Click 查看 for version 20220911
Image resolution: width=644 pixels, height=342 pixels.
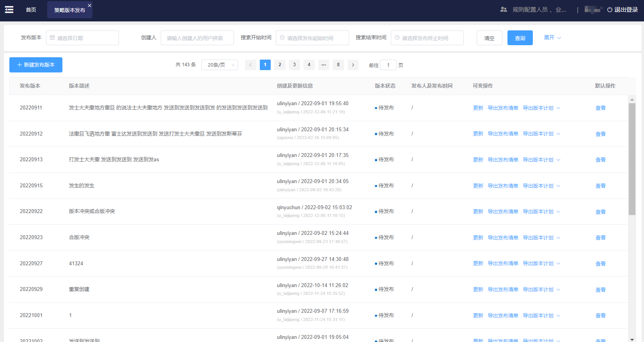tap(601, 108)
